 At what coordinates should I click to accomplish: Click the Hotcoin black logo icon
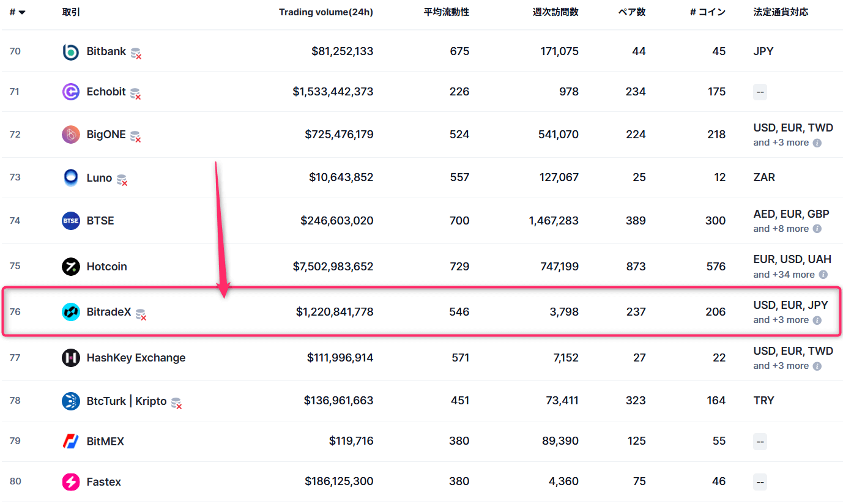pos(71,267)
